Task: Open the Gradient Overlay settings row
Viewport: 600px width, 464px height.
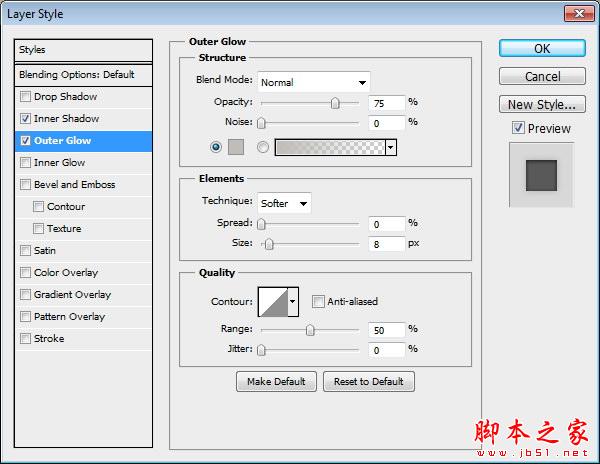Action: point(83,295)
